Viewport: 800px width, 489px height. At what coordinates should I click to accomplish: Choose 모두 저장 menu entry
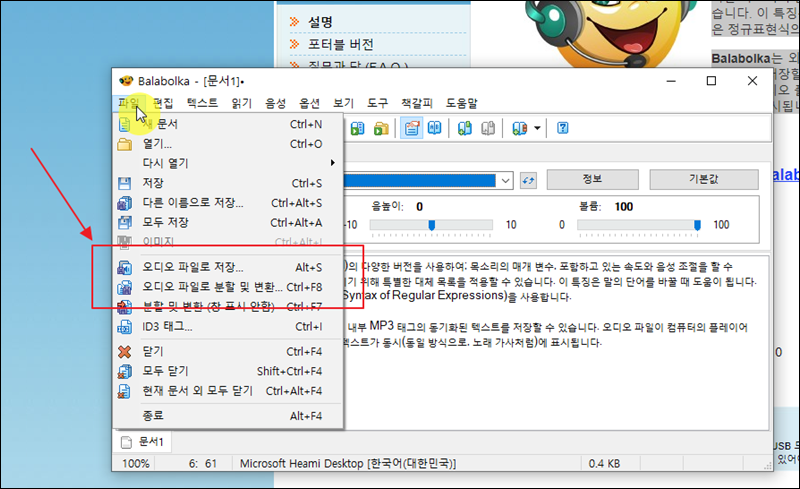[x=228, y=223]
